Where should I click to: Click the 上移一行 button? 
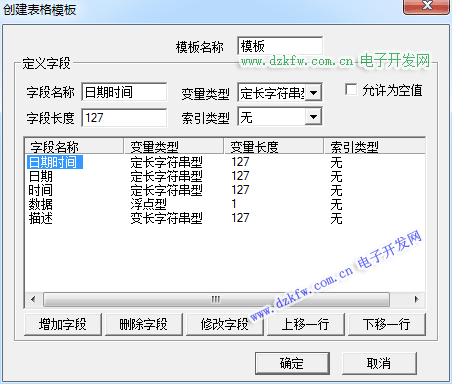[x=306, y=324]
